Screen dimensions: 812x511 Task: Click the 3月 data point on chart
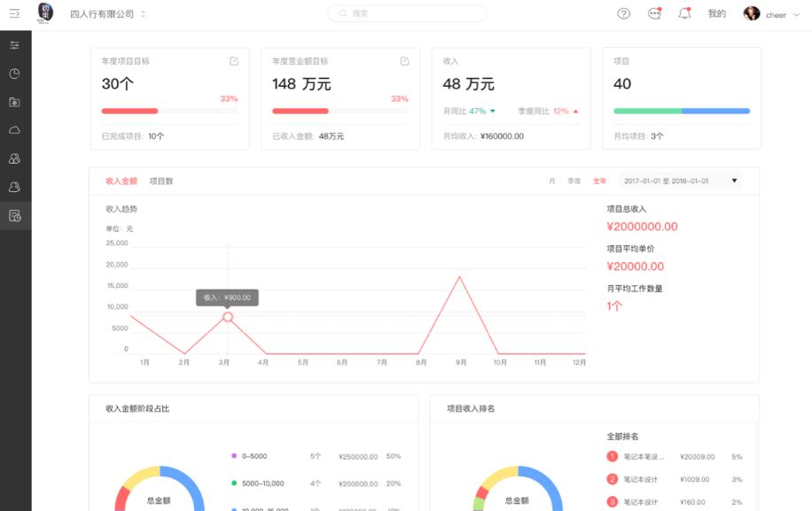[228, 316]
